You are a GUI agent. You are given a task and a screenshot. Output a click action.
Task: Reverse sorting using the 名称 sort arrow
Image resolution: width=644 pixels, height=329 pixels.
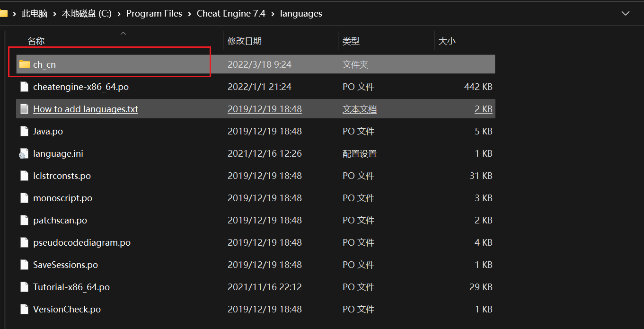[123, 34]
